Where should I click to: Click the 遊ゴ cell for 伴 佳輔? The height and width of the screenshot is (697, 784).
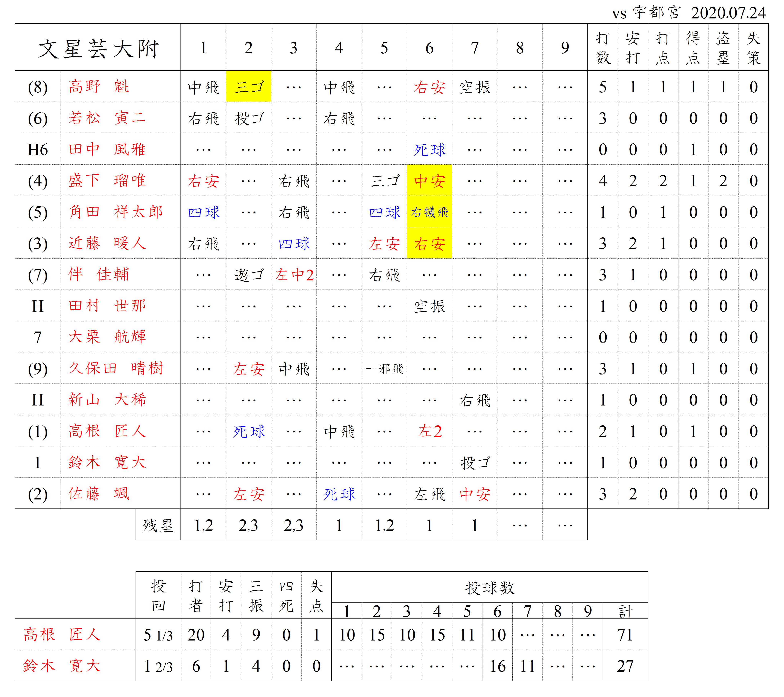pyautogui.click(x=249, y=275)
